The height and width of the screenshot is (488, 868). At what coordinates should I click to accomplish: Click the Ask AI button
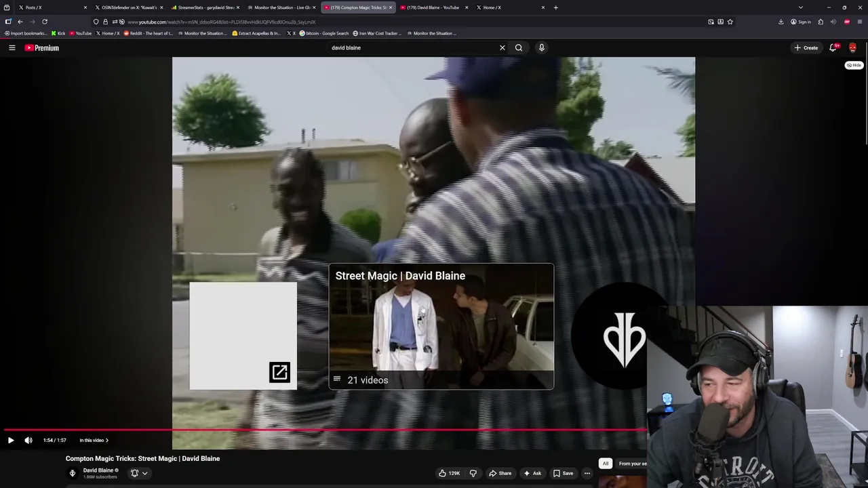532,473
